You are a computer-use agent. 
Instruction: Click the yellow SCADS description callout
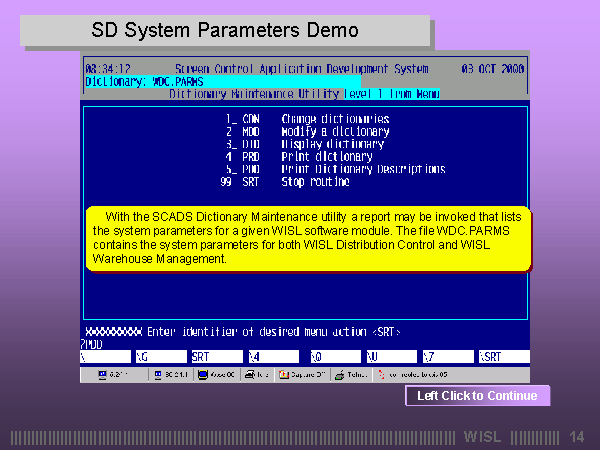[306, 237]
